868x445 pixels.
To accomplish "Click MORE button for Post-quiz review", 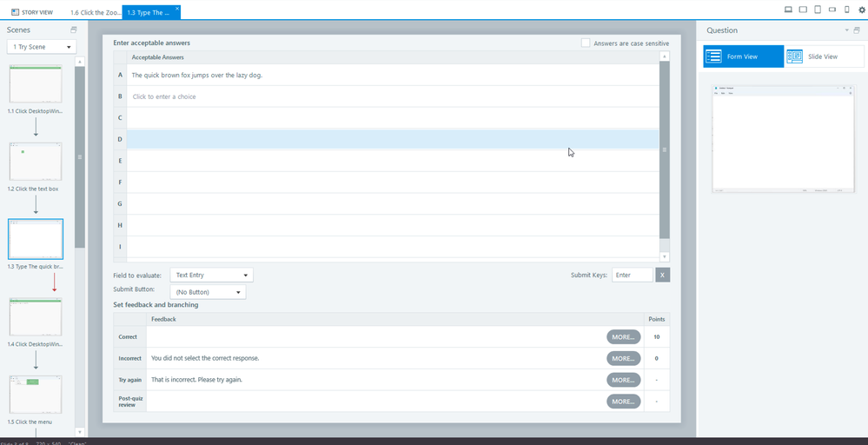I will click(623, 402).
